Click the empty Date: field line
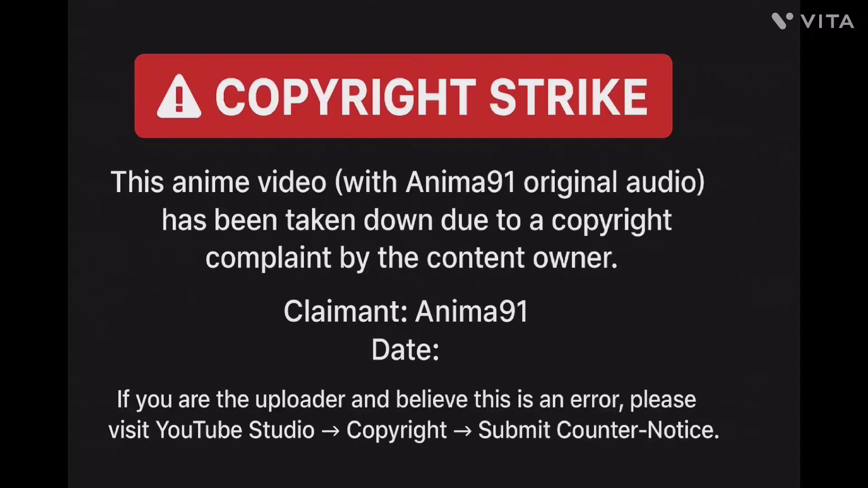The width and height of the screenshot is (868, 488). click(x=405, y=350)
